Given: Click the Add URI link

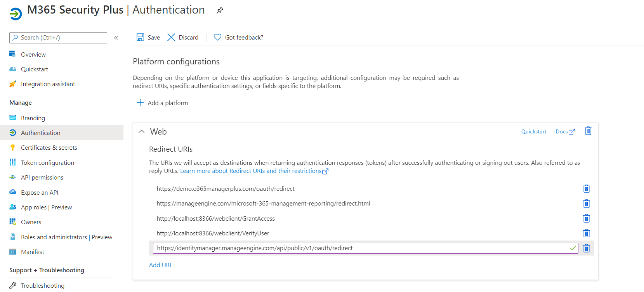Looking at the screenshot, I should pyautogui.click(x=160, y=265).
